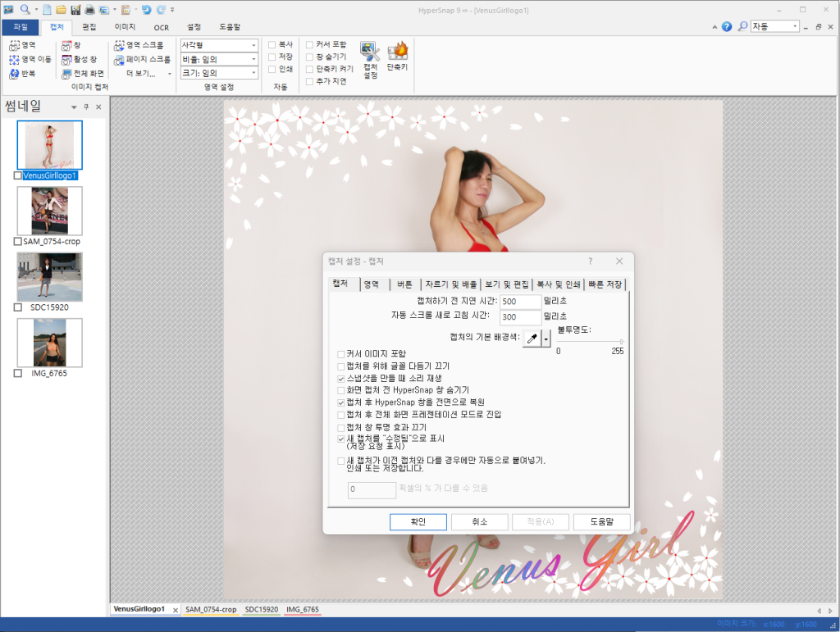The image size is (840, 632).
Task: Click the dialog's ? help button
Action: pyautogui.click(x=590, y=261)
